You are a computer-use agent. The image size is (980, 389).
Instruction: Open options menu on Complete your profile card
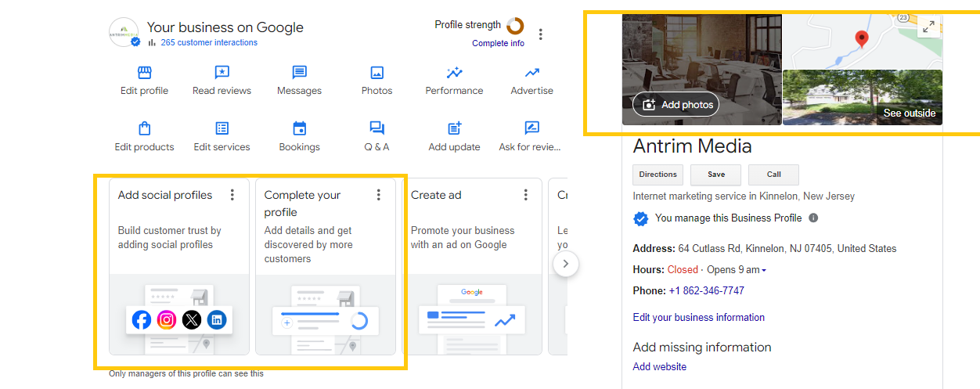click(x=379, y=195)
